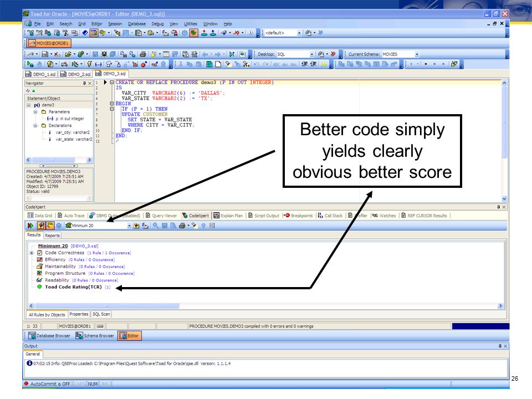
Task: Open the Minimum 20 ruleset dropdown
Action: pos(129,226)
